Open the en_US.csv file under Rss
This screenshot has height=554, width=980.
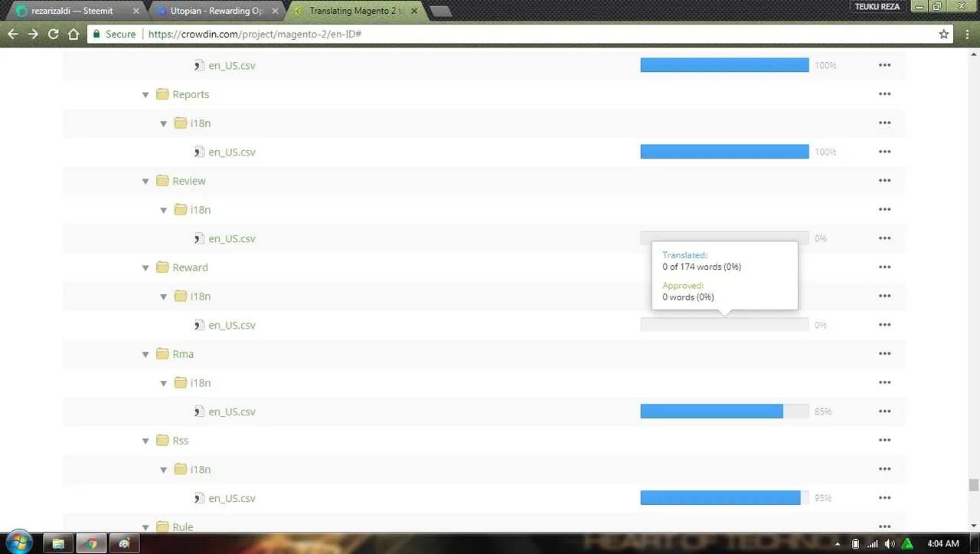(x=232, y=498)
